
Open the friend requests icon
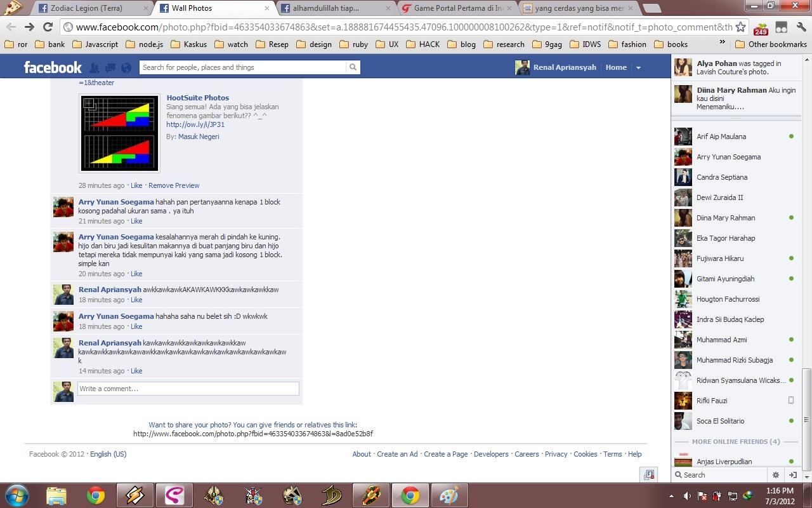[95, 68]
